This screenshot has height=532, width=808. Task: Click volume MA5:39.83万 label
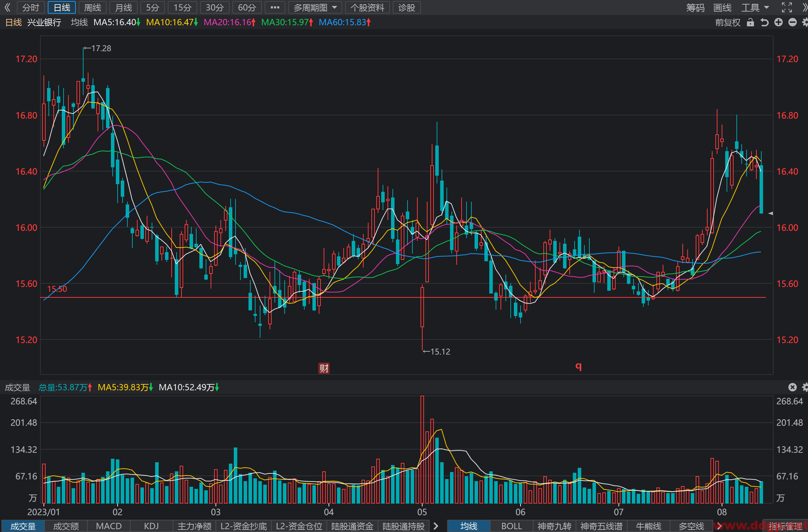pos(125,387)
